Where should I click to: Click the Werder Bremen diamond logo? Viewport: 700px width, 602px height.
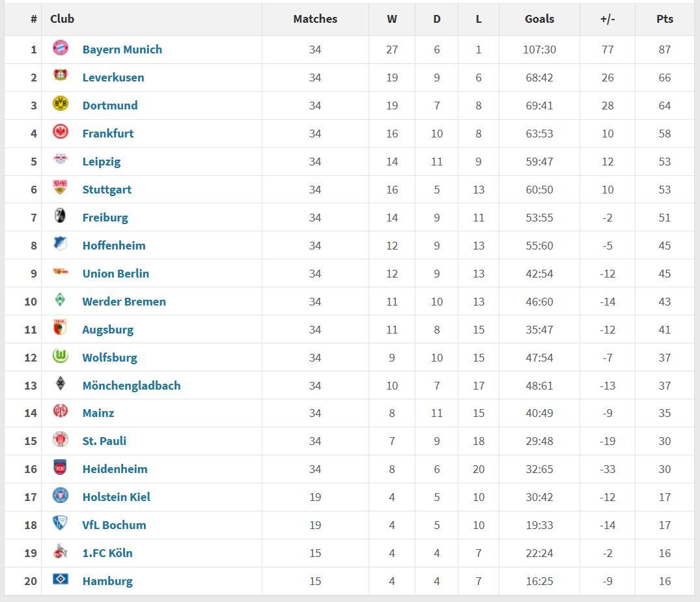coord(60,300)
